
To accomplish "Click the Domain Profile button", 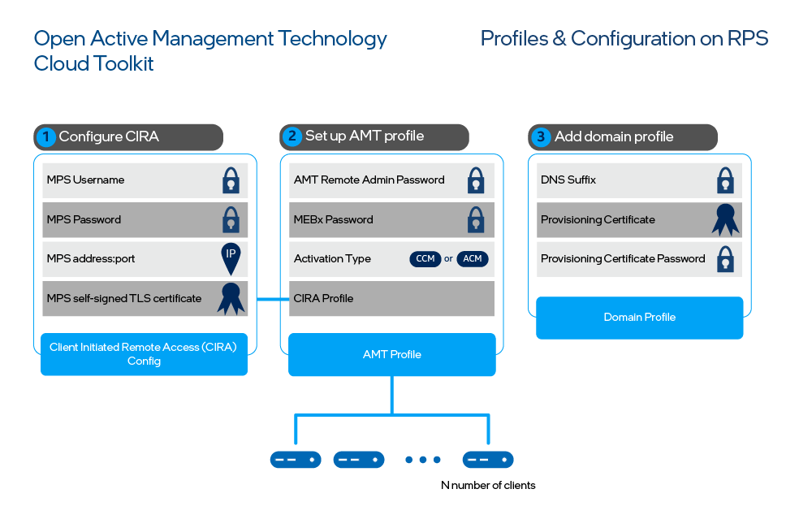I will [x=639, y=318].
